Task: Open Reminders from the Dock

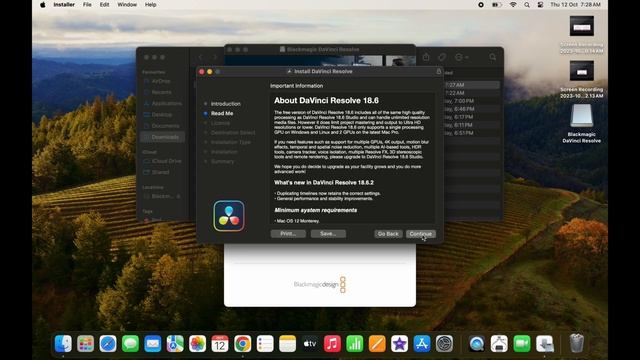Action: pos(265,344)
